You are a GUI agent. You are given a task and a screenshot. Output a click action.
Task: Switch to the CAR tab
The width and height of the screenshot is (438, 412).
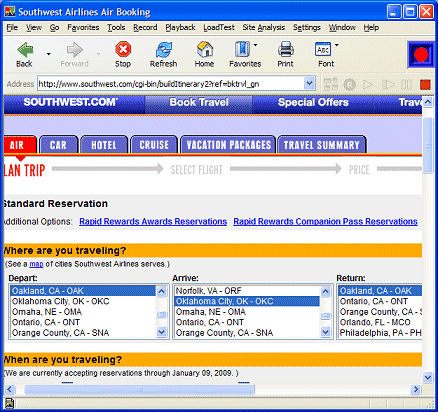[58, 145]
